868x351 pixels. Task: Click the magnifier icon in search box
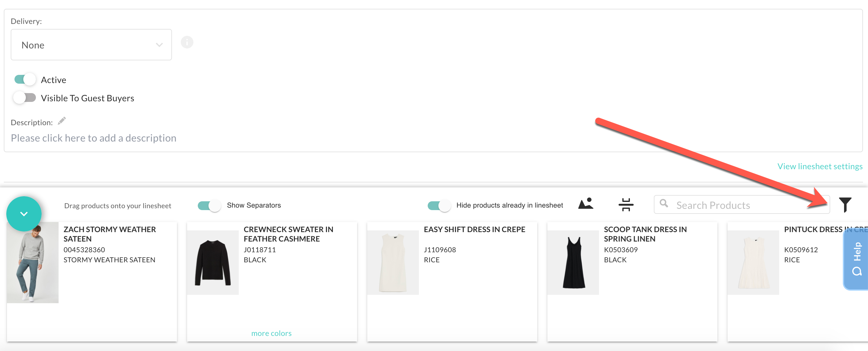[x=664, y=203]
